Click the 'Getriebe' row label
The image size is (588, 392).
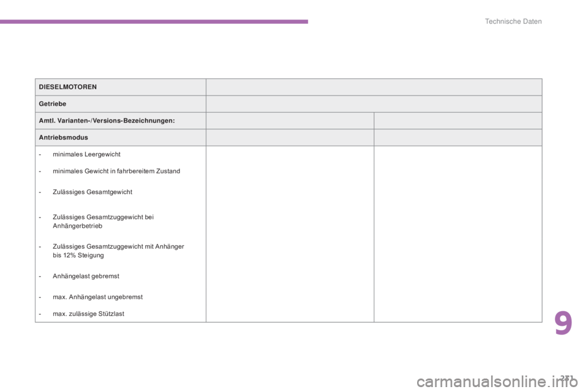click(x=53, y=104)
